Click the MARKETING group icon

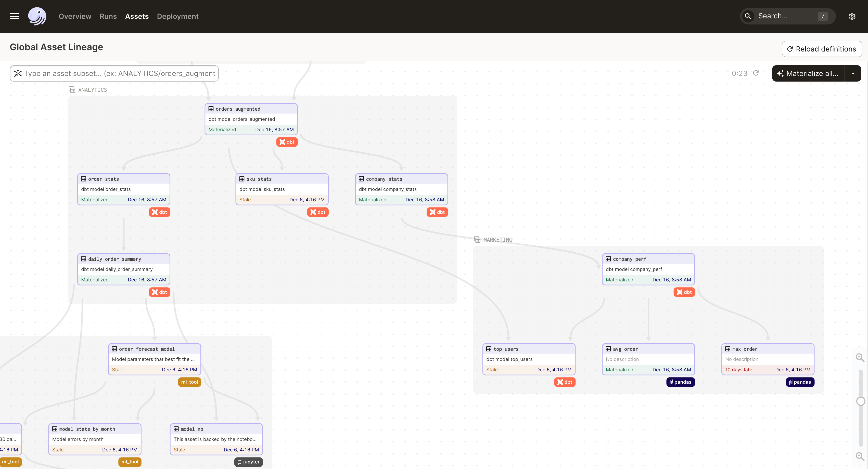477,240
